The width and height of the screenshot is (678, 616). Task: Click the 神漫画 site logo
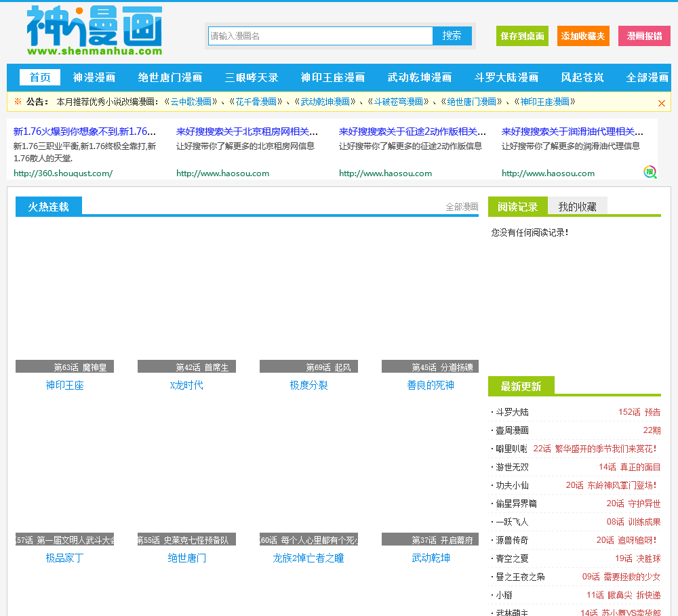tap(95, 31)
